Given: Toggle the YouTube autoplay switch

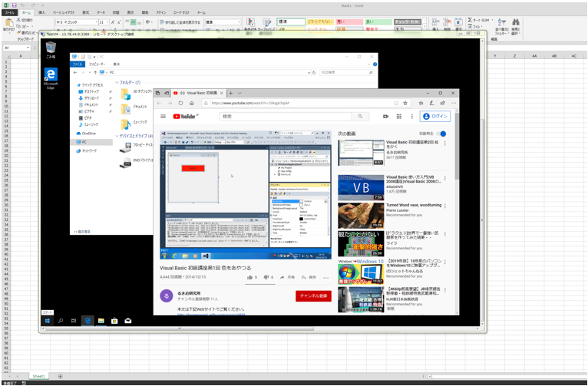Looking at the screenshot, I should coord(442,134).
